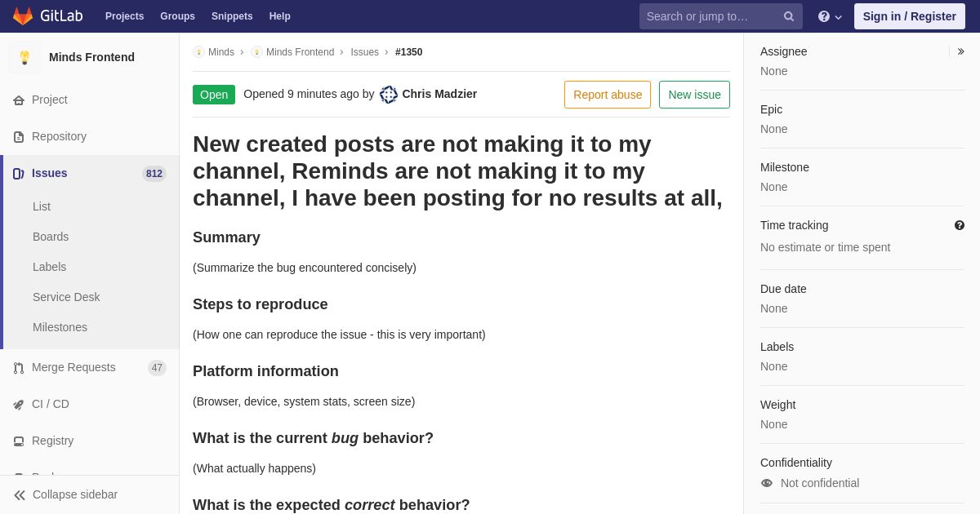The width and height of the screenshot is (980, 514).
Task: Click the Project home icon
Action: (x=19, y=100)
